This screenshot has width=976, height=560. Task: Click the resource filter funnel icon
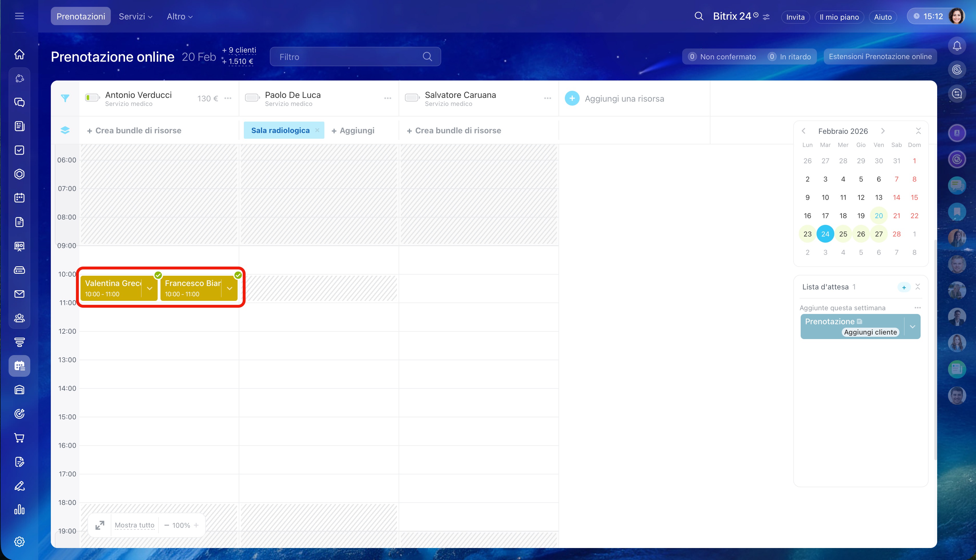point(65,98)
